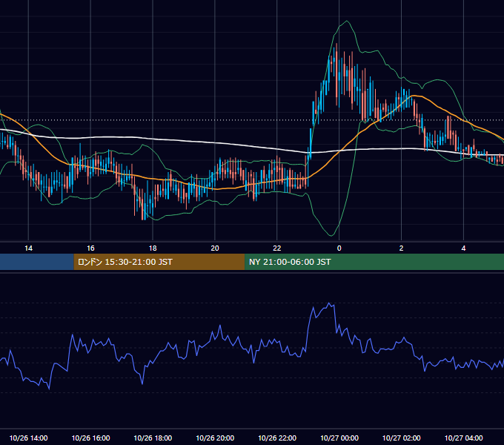Click the 10/26 16:00 date label
Screen dimensions: 504x445
[x=90, y=438]
